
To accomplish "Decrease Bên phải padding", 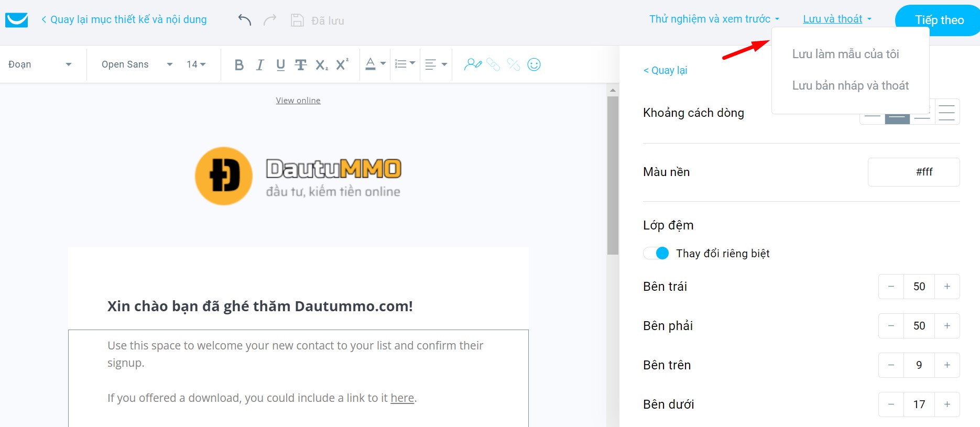I will point(891,326).
